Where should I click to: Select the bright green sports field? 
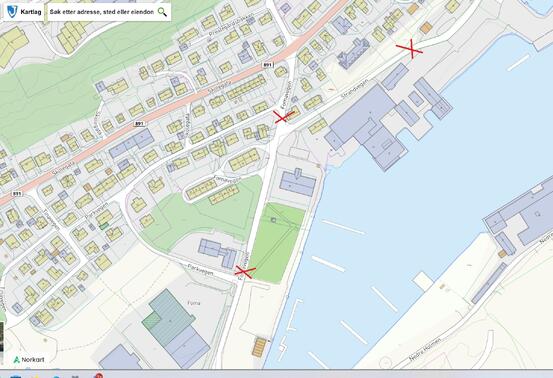pos(277,243)
